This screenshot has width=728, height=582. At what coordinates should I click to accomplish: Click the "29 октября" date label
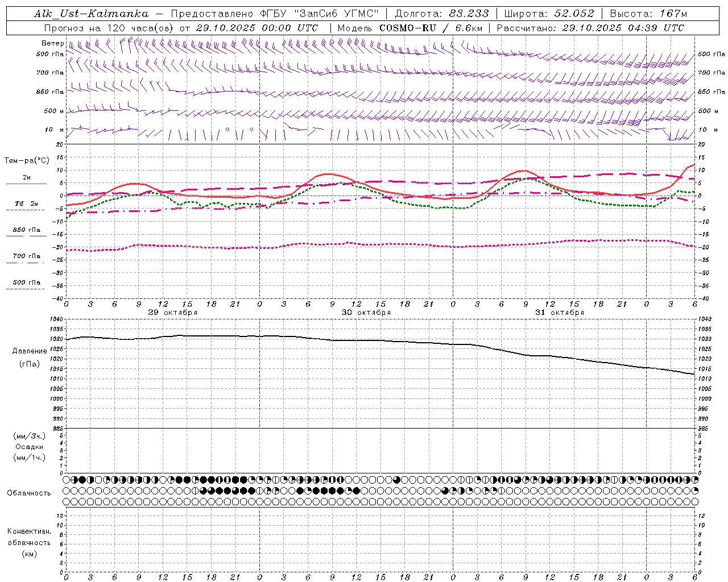pyautogui.click(x=173, y=313)
